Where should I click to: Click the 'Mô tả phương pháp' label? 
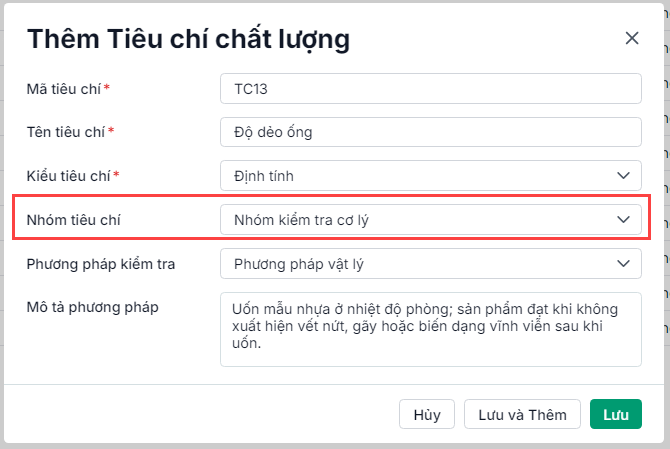(92, 306)
